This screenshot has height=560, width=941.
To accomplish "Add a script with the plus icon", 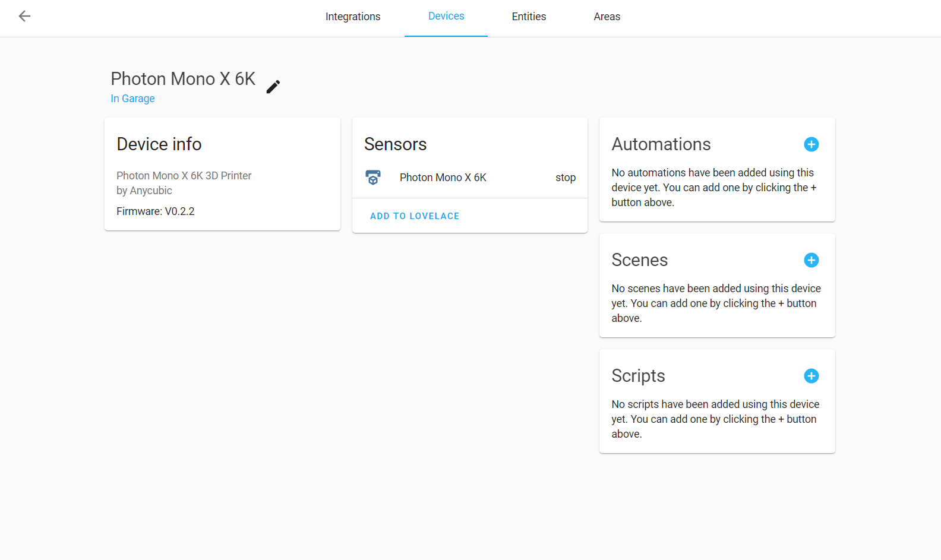I will [x=811, y=376].
